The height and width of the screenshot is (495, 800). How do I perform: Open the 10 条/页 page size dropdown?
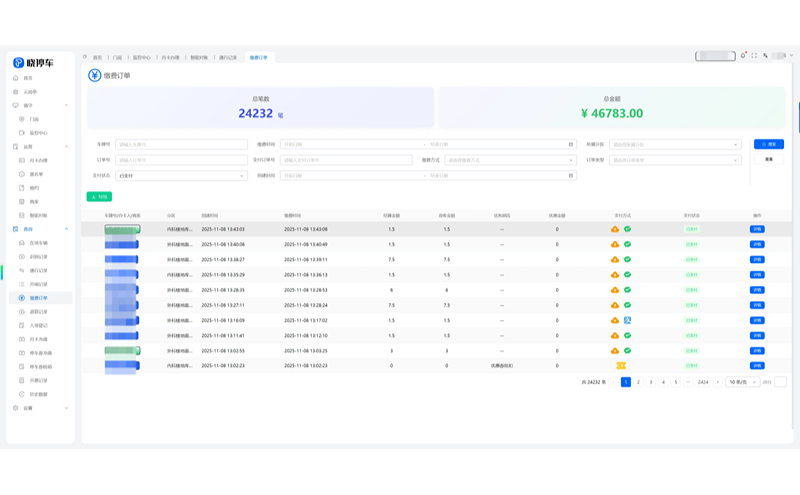741,382
